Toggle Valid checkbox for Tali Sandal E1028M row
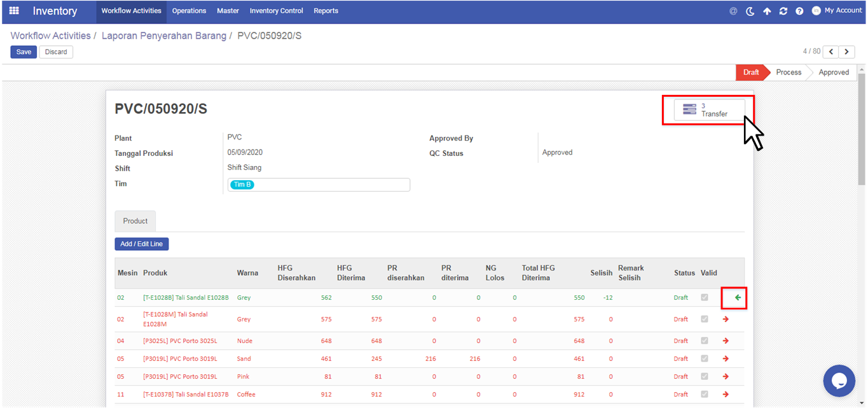Image resolution: width=868 pixels, height=408 pixels. point(705,320)
